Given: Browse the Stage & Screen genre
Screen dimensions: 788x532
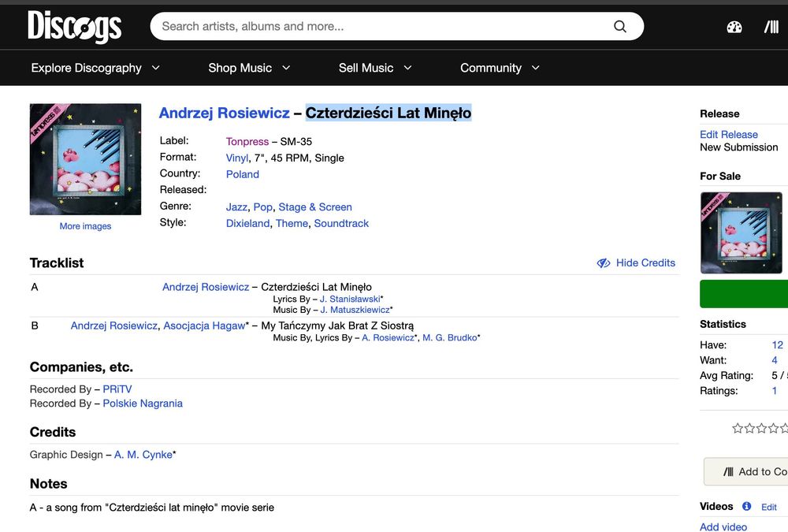Looking at the screenshot, I should [x=315, y=207].
